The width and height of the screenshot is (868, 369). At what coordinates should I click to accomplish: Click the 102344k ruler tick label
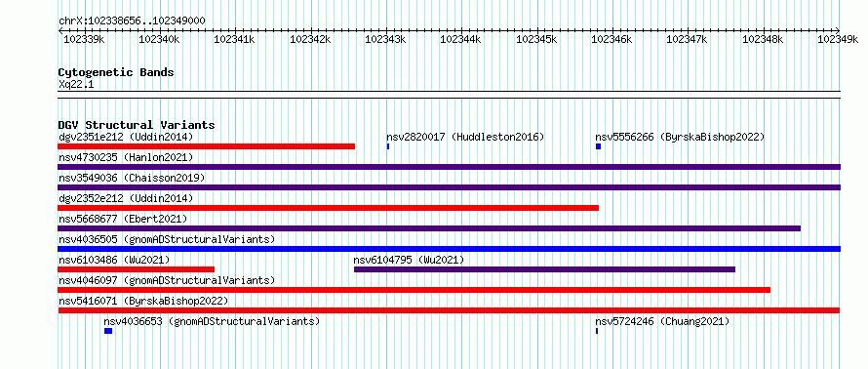460,39
